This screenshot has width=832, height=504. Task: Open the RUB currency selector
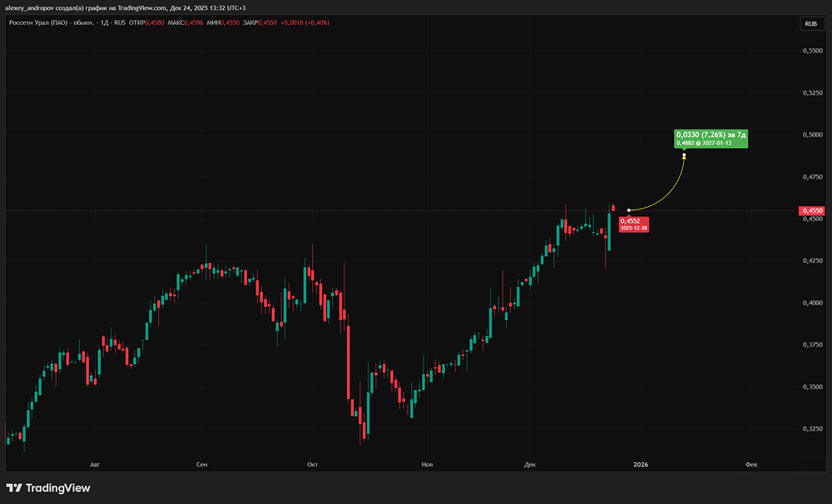[x=810, y=24]
